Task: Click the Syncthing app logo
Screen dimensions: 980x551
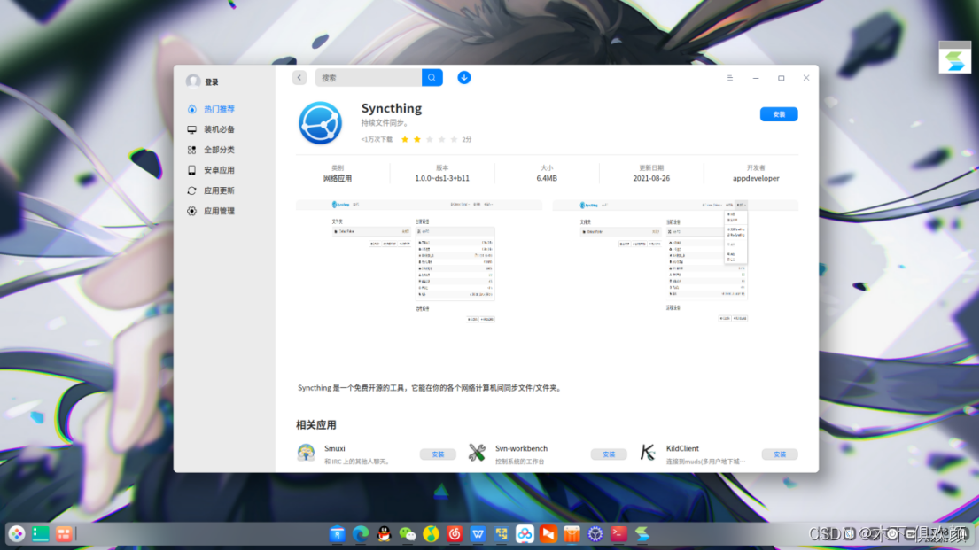Action: pos(320,123)
